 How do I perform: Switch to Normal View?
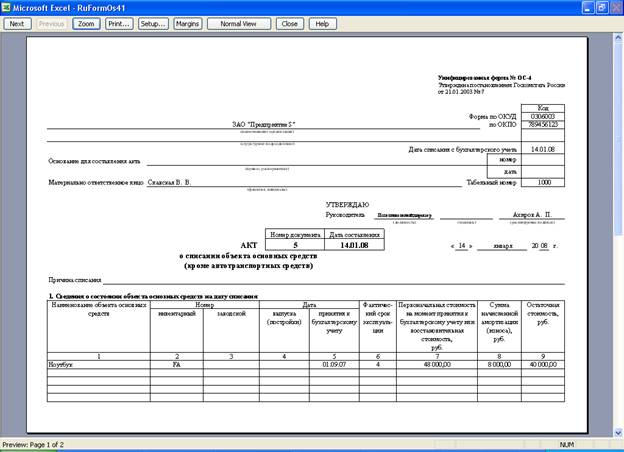coord(238,24)
